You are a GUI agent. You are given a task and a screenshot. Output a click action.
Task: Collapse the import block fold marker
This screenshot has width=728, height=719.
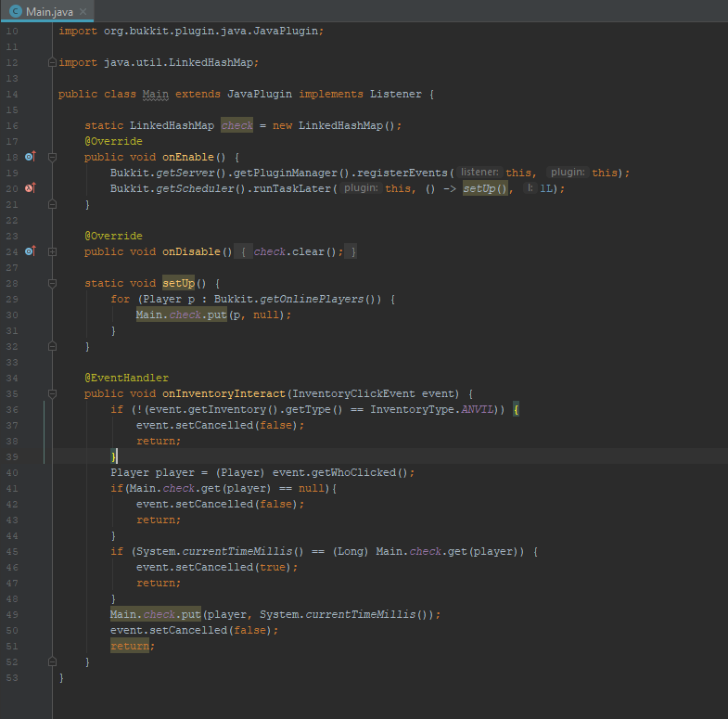[52, 63]
